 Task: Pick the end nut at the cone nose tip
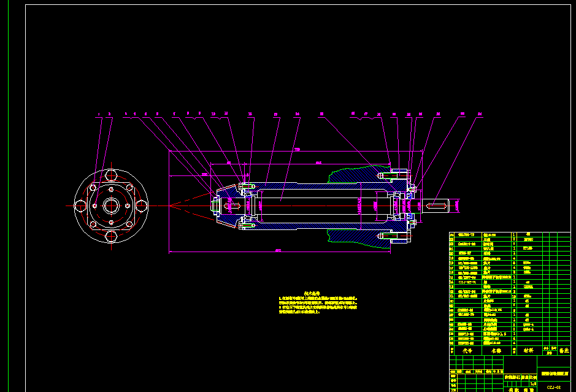[215, 206]
